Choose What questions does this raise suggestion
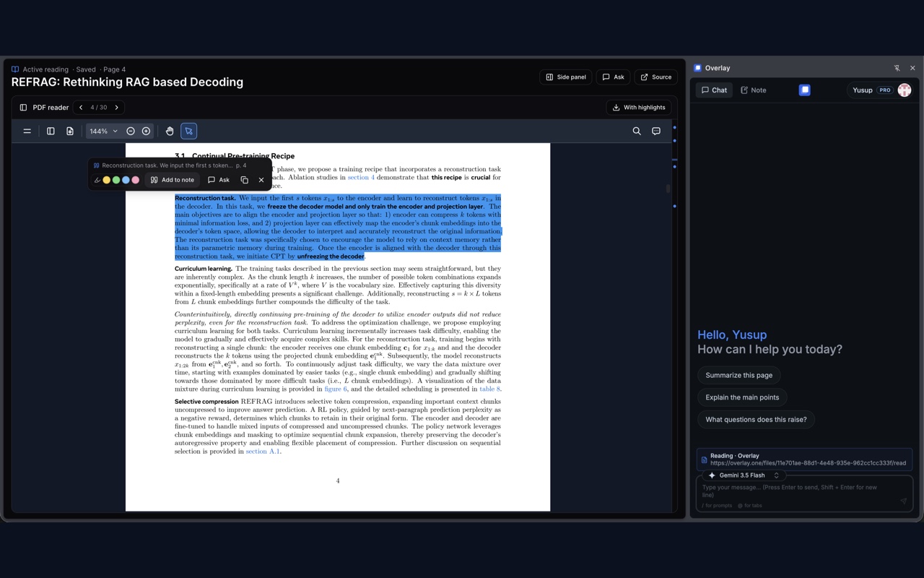This screenshot has width=924, height=578. pyautogui.click(x=756, y=420)
